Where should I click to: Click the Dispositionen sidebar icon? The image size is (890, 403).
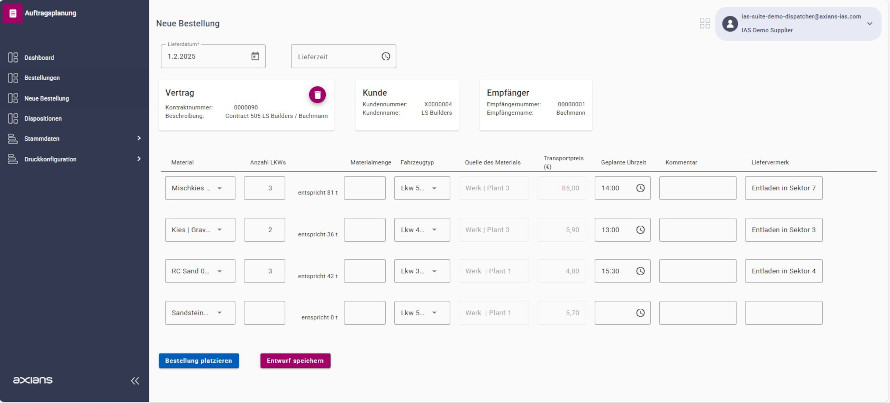[13, 119]
